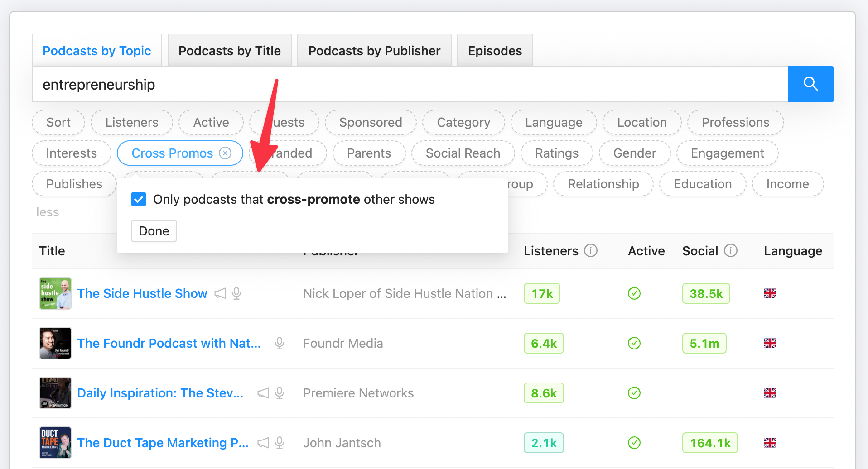Image resolution: width=868 pixels, height=469 pixels.
Task: Open the Publishes filter
Action: pos(74,184)
